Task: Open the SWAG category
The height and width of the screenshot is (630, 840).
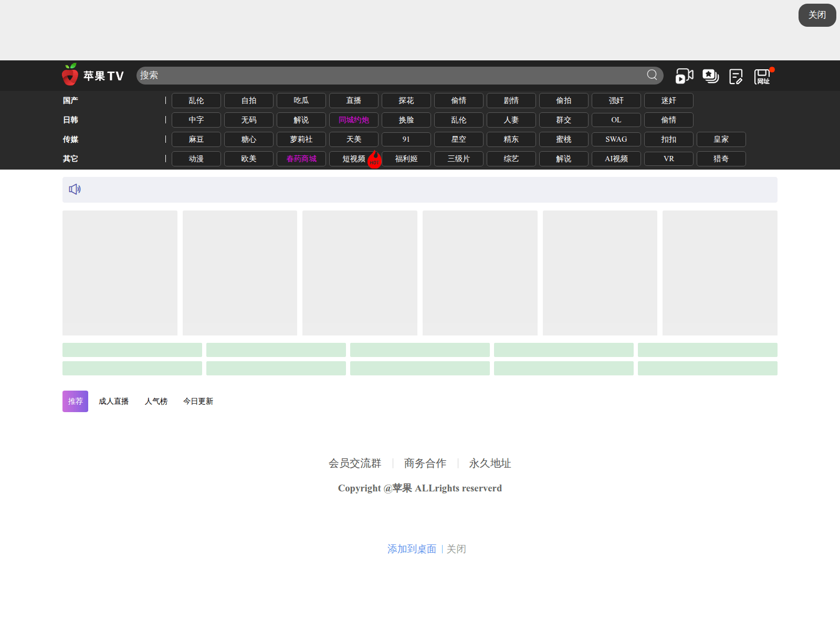Action: tap(616, 139)
